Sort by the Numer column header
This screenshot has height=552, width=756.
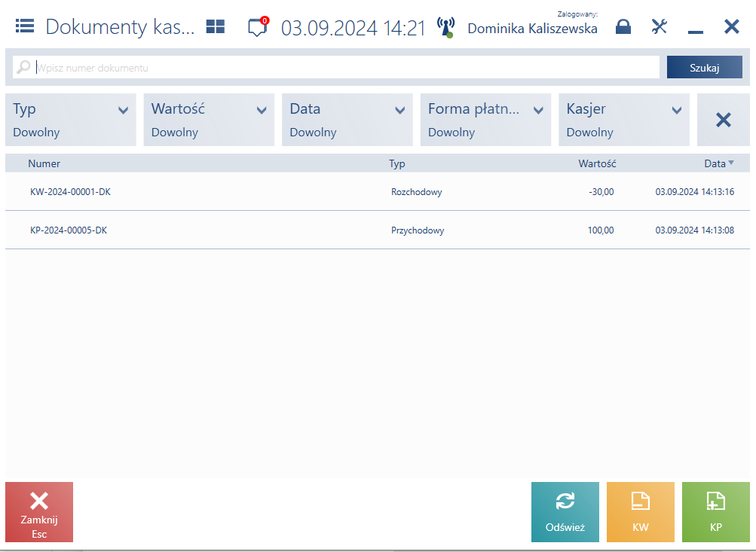coord(44,163)
